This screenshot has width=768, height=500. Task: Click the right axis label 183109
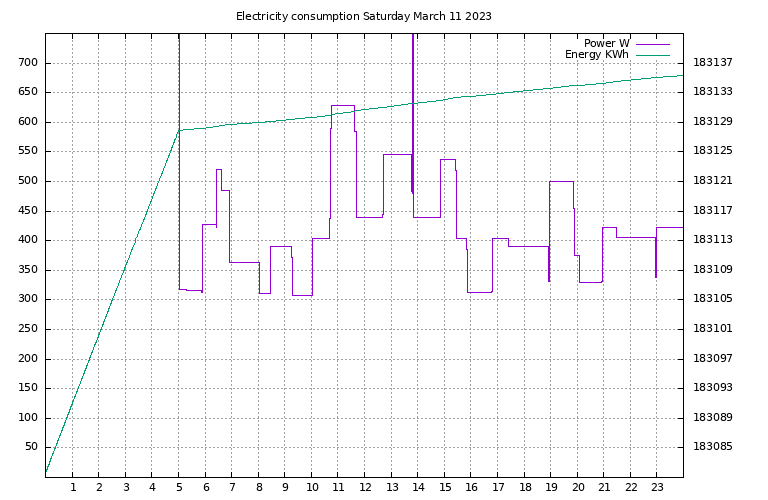point(713,270)
